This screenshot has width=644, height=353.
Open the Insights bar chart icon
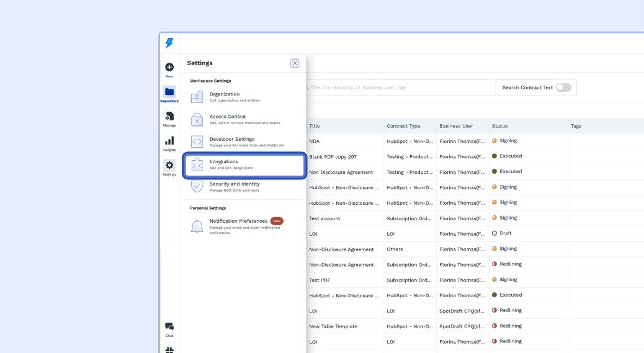click(169, 141)
